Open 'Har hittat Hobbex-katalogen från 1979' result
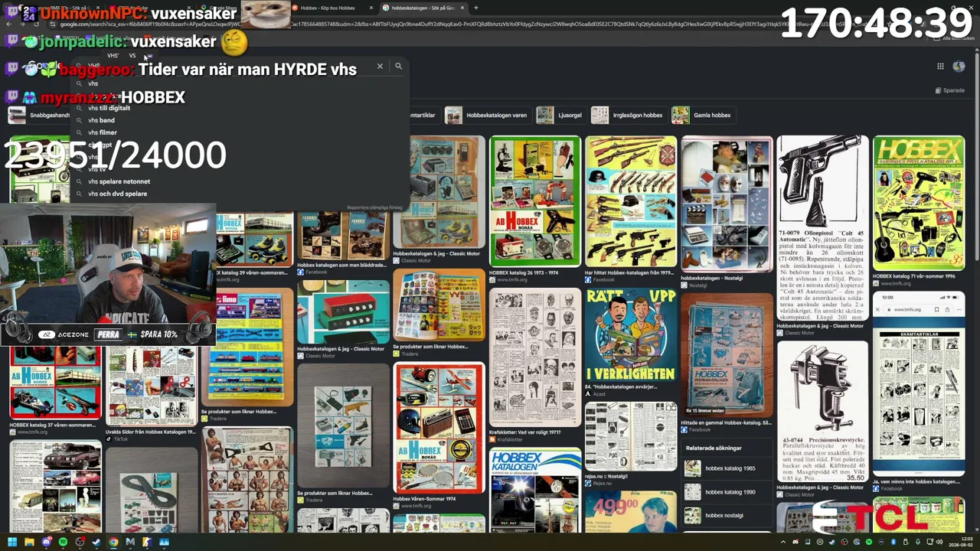980x551 pixels. [x=629, y=272]
